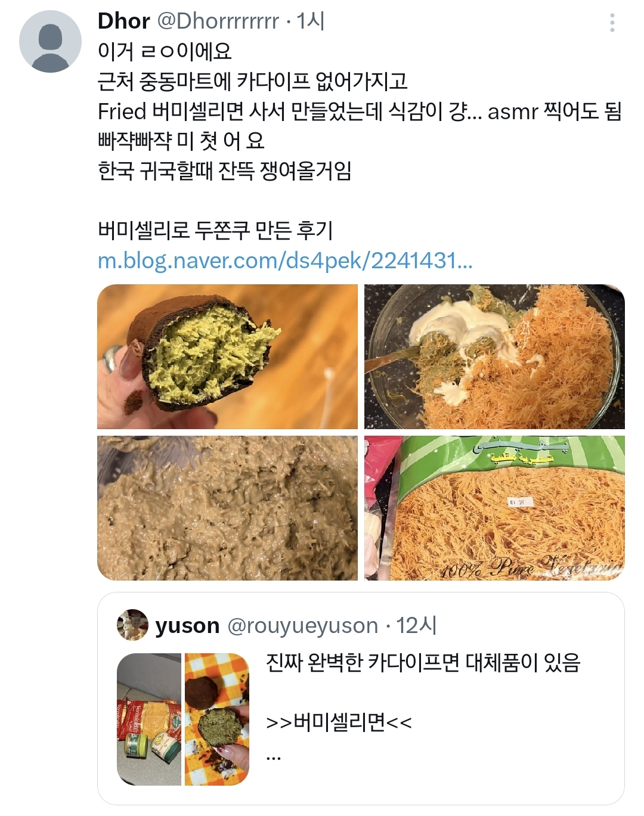Open the Dhor display name
The image size is (644, 816).
(123, 21)
